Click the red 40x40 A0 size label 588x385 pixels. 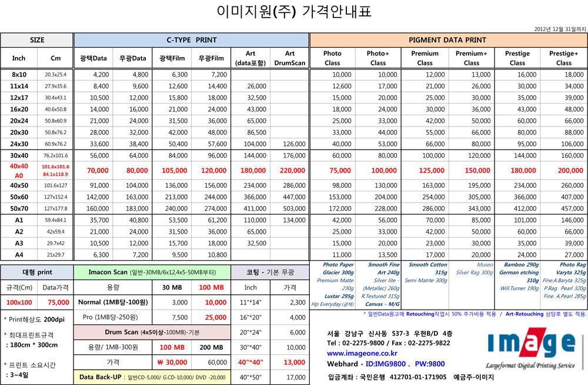point(19,171)
